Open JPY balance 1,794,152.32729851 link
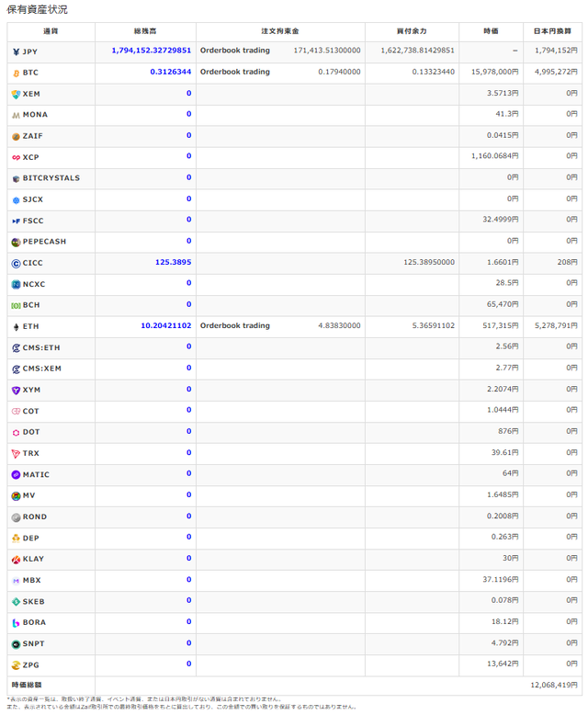588x715 pixels. tap(152, 51)
